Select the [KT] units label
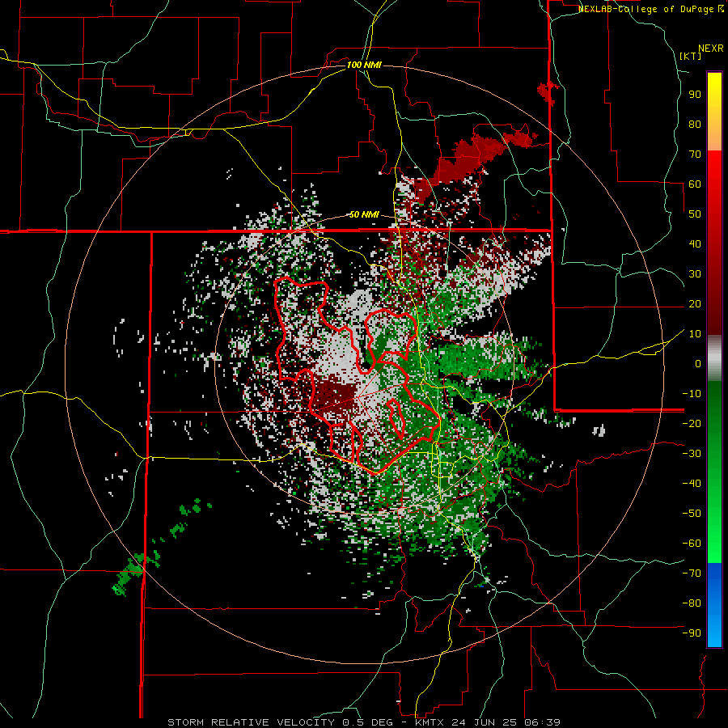728x728 pixels. [x=691, y=56]
